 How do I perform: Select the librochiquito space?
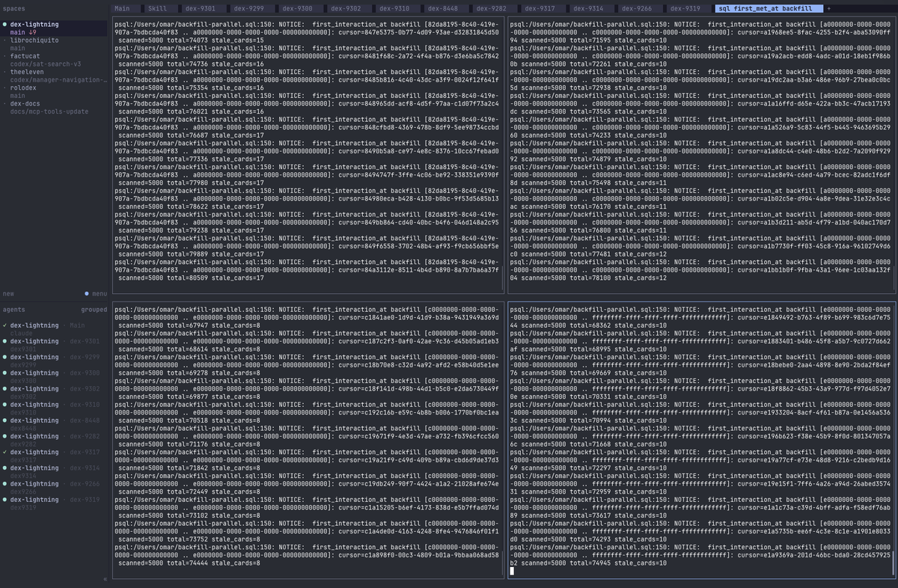36,40
